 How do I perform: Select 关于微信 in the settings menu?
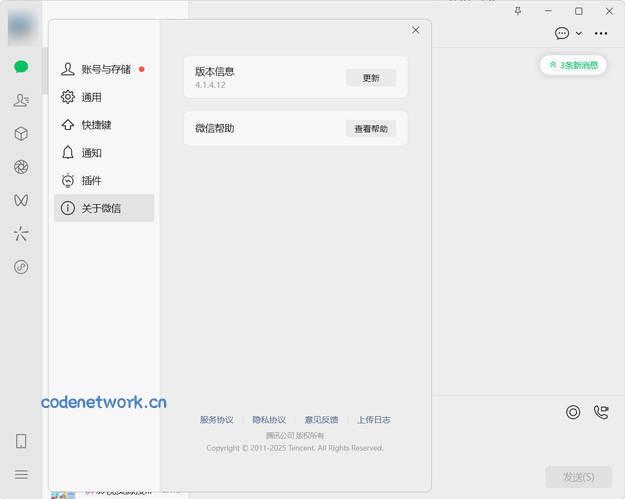(104, 208)
